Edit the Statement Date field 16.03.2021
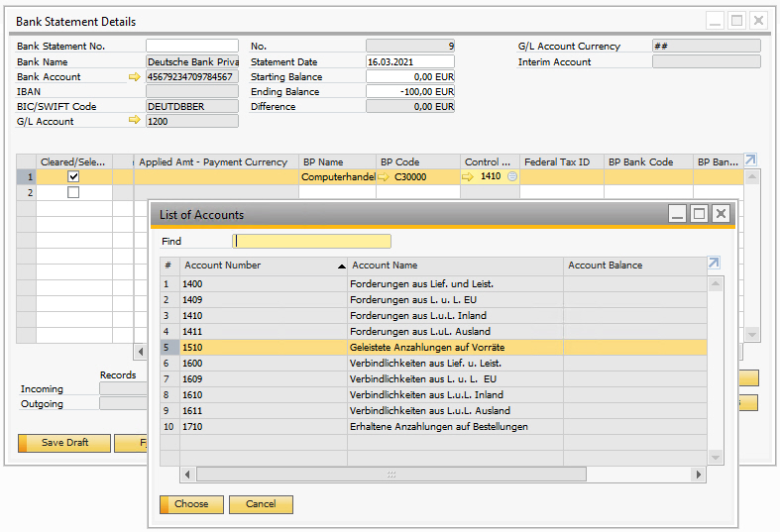Viewport: 780px width, 532px height. pyautogui.click(x=410, y=61)
